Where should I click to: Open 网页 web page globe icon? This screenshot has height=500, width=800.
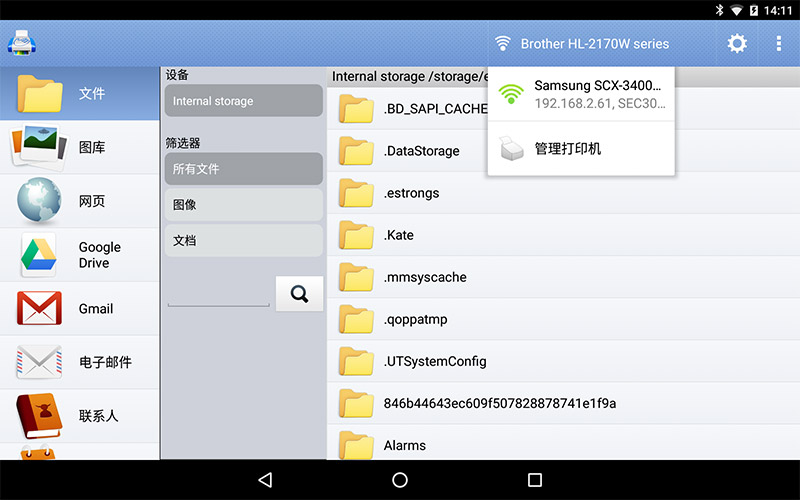click(40, 201)
